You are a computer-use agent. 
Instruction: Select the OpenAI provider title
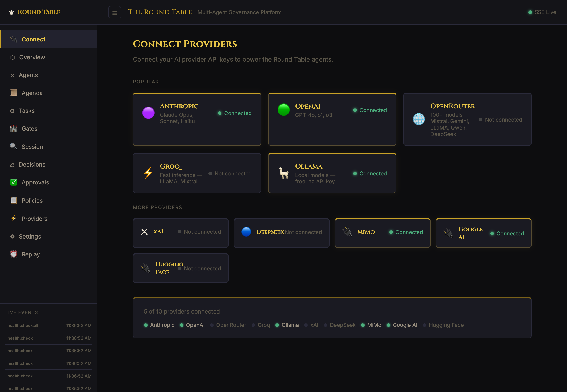pyautogui.click(x=308, y=106)
